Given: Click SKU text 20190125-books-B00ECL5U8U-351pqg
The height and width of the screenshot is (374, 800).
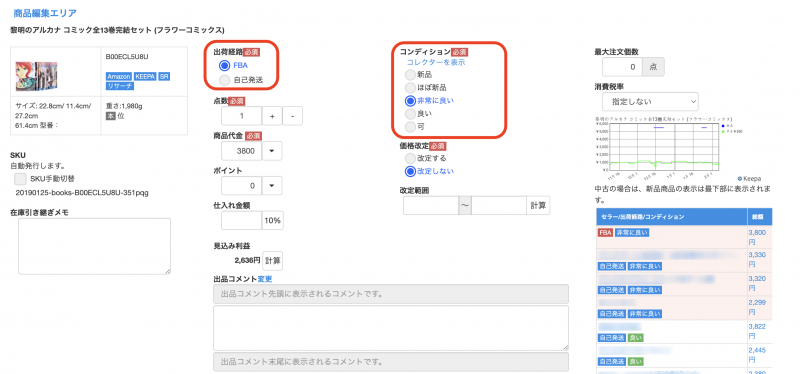Looking at the screenshot, I should click(82, 193).
